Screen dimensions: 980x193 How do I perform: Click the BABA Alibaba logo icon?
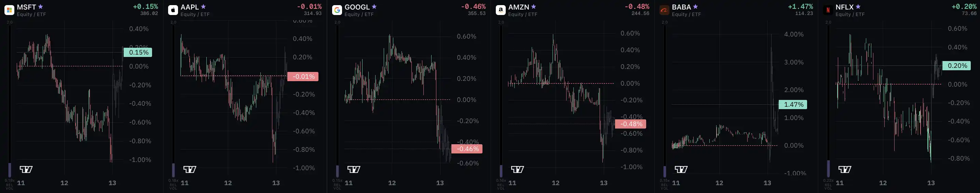coord(664,10)
